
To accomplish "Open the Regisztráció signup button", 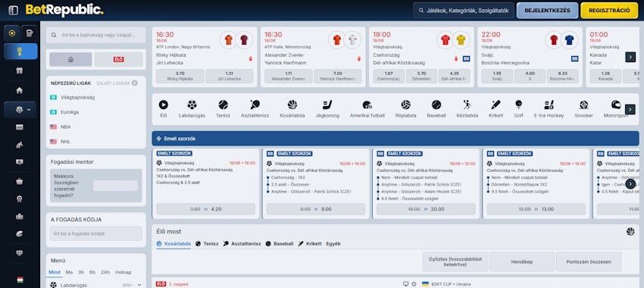I will tap(609, 11).
